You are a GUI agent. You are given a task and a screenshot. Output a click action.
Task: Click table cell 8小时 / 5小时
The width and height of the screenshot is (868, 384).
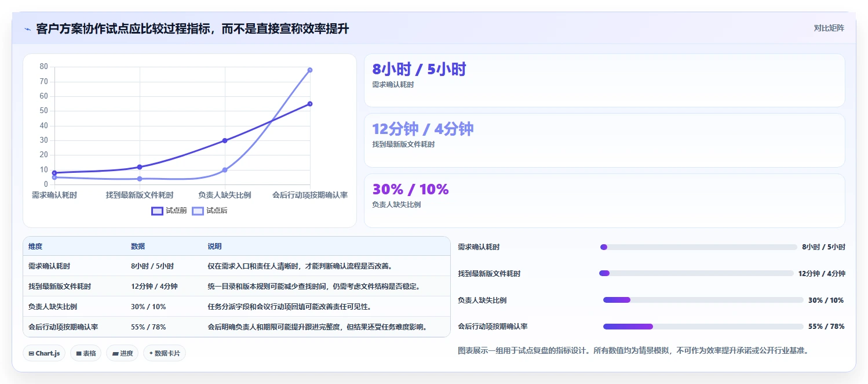click(152, 266)
